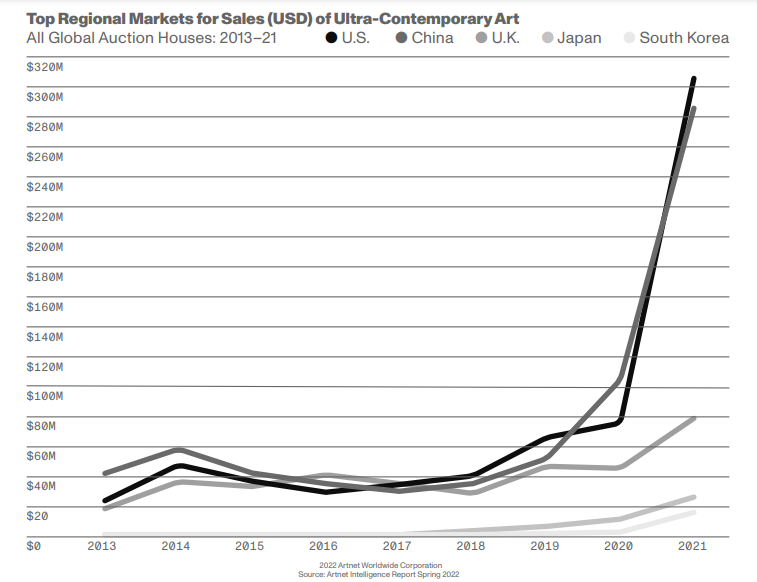Viewport: 757px width, 582px height.
Task: Click the "2022 Artnet Worldwide Corporation" footer text
Action: point(378,567)
